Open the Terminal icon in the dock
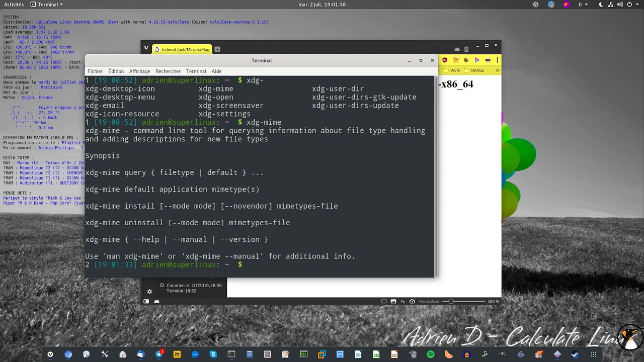 click(x=231, y=354)
